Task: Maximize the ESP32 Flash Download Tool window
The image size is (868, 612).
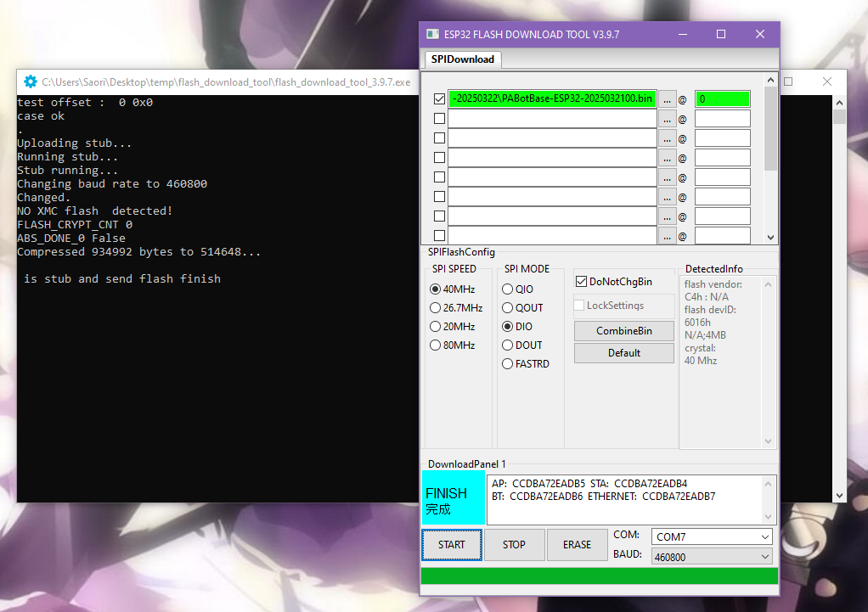Action: point(721,34)
